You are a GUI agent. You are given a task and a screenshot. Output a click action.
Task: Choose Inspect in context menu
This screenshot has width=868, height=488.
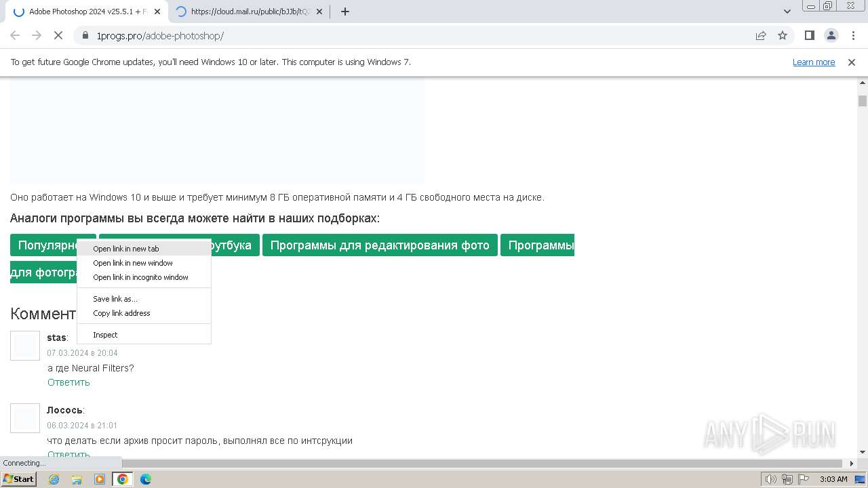[x=144, y=335]
